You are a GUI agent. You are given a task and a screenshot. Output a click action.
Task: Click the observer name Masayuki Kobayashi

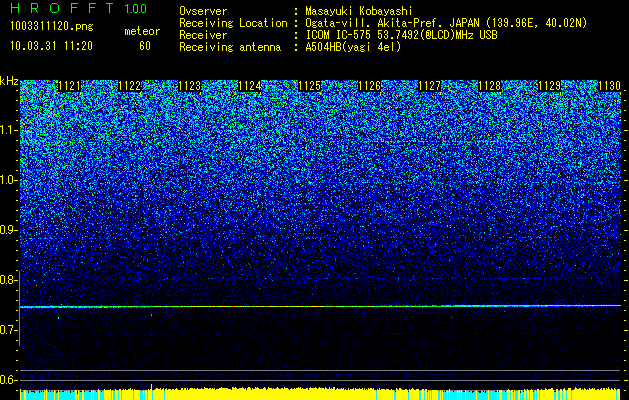tap(359, 12)
